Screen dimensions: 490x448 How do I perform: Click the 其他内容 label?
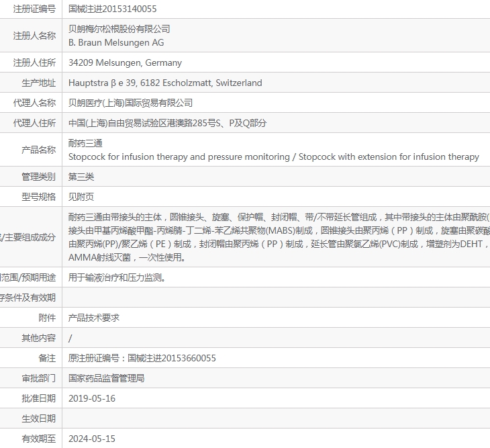38,338
